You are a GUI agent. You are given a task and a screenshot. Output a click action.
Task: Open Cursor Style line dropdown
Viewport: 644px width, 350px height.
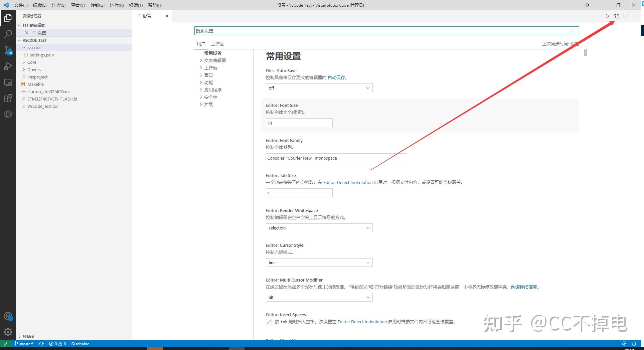pos(319,262)
